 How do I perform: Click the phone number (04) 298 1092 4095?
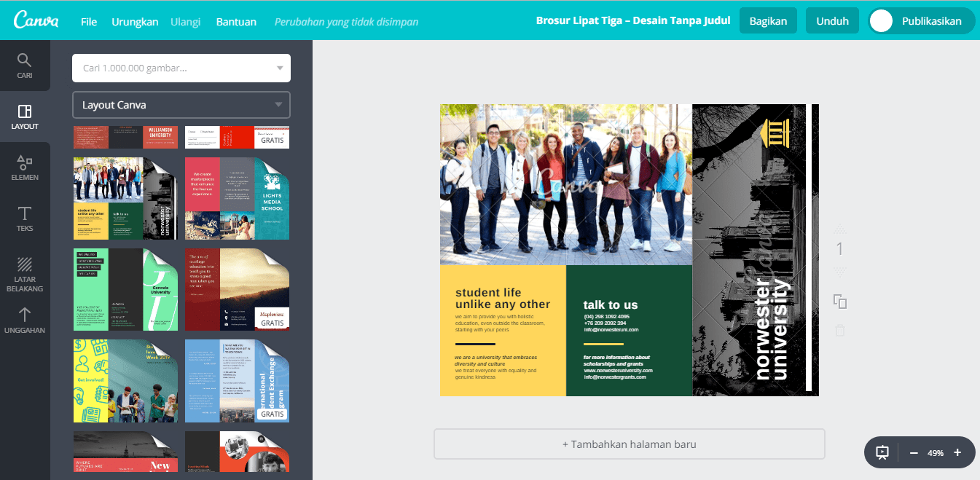pyautogui.click(x=606, y=316)
